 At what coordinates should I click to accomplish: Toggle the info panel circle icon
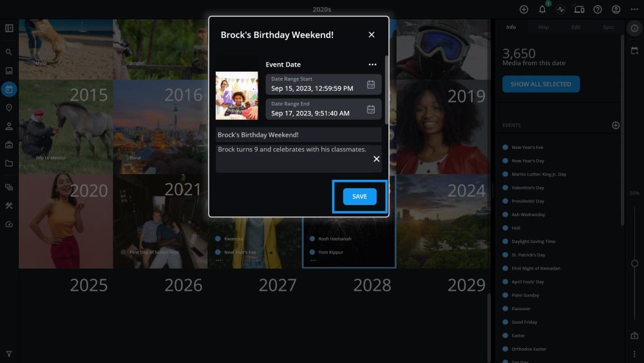point(634,28)
